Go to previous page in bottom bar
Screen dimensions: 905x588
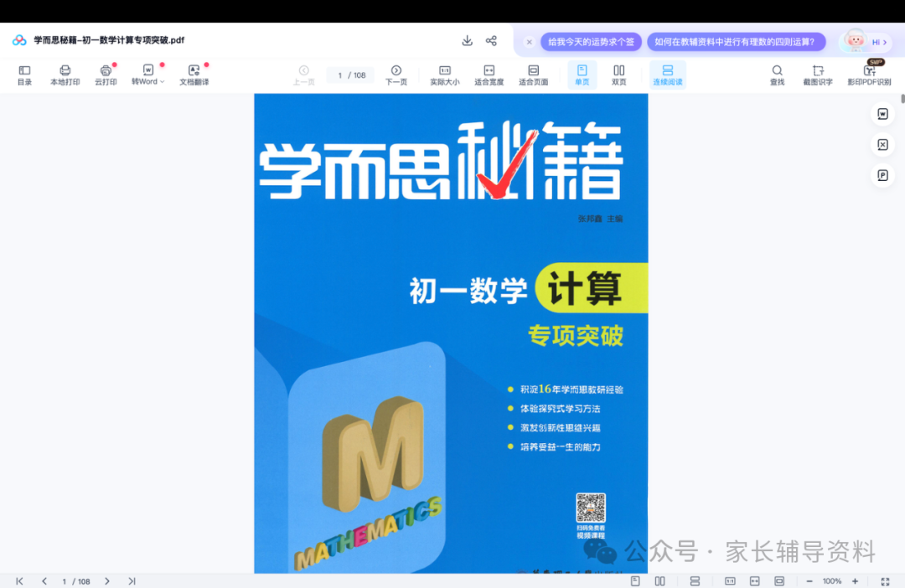[44, 581]
